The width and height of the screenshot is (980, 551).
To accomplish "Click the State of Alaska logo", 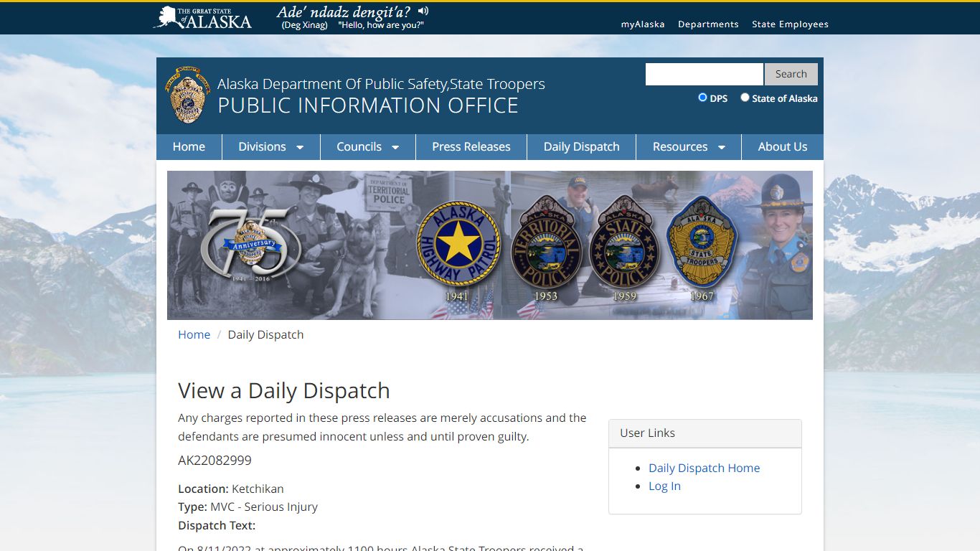I will coord(203,17).
